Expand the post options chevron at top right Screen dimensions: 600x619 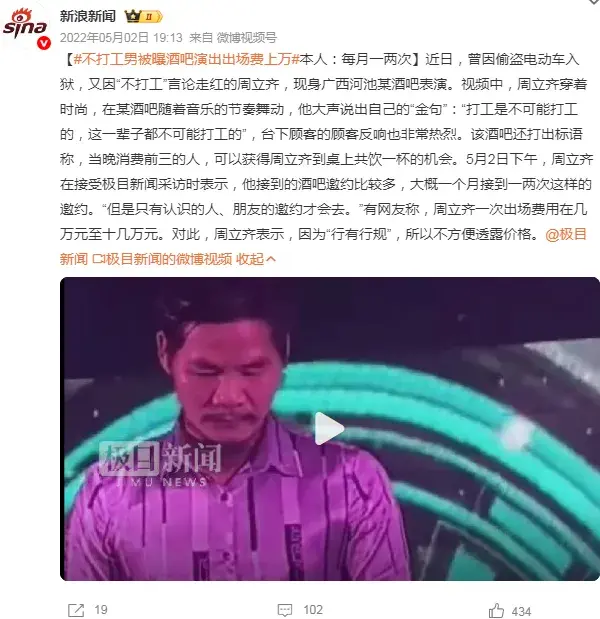(x=594, y=2)
